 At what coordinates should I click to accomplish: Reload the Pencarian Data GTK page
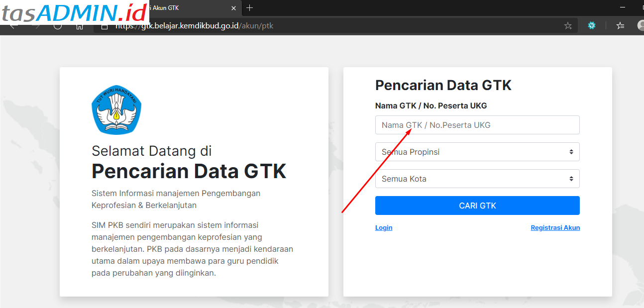57,25
